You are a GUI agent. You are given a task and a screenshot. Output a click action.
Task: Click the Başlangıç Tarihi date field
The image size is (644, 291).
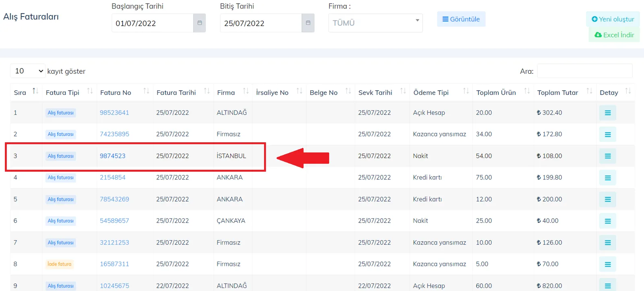pyautogui.click(x=153, y=23)
